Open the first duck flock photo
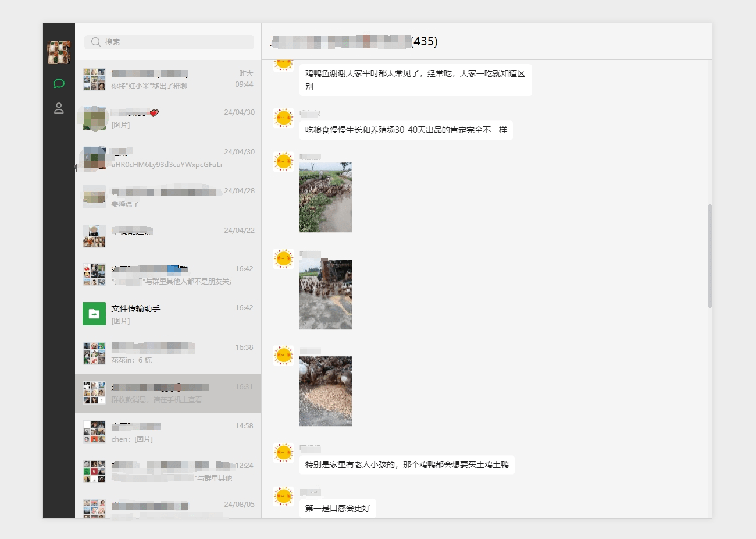The width and height of the screenshot is (756, 539). 326,197
